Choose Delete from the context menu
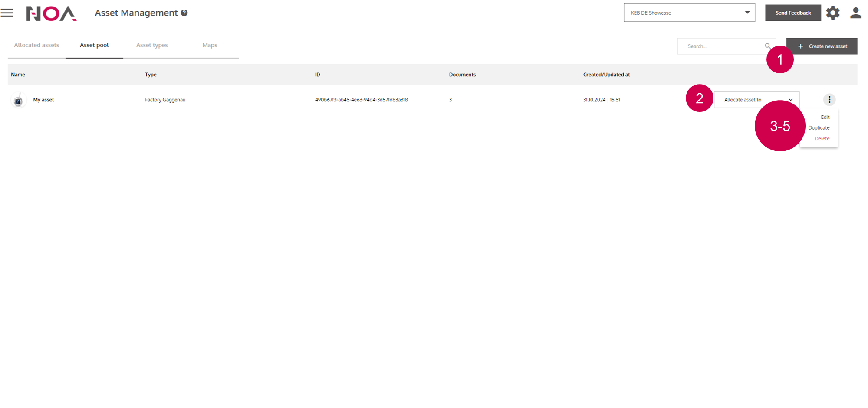 822,139
